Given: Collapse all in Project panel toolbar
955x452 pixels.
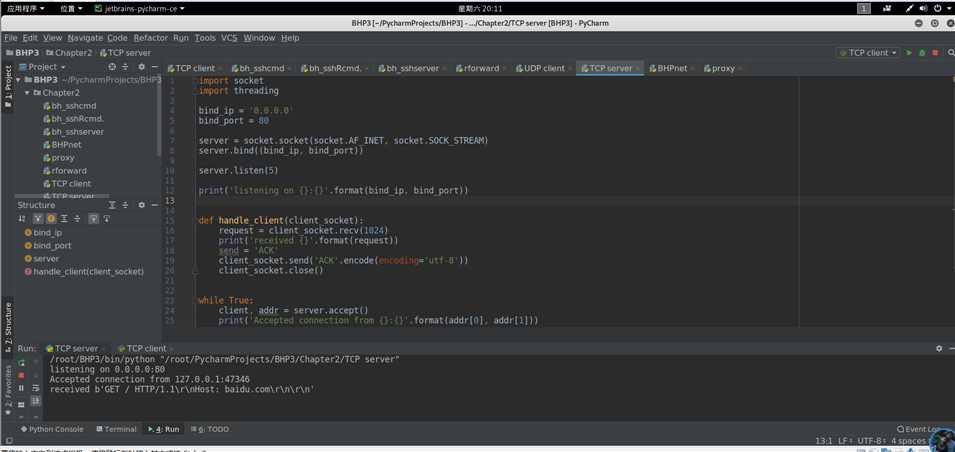Looking at the screenshot, I should coord(125,67).
